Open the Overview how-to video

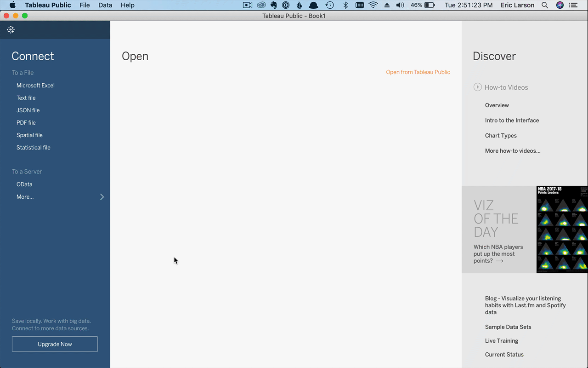point(497,105)
